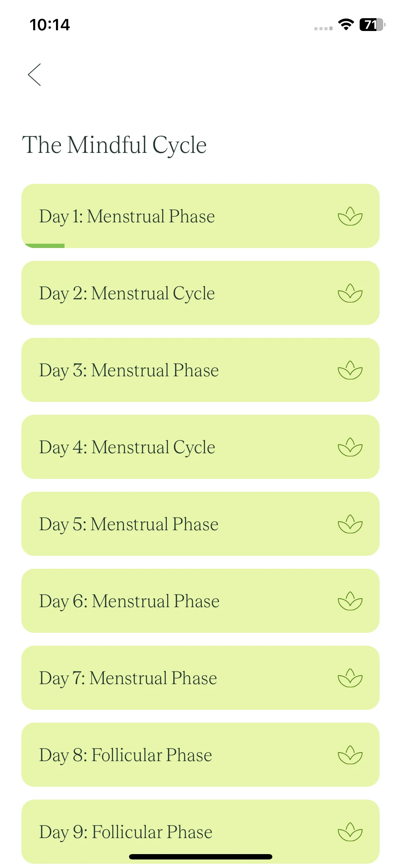Tap the back arrow icon
The height and width of the screenshot is (868, 401).
[35, 75]
